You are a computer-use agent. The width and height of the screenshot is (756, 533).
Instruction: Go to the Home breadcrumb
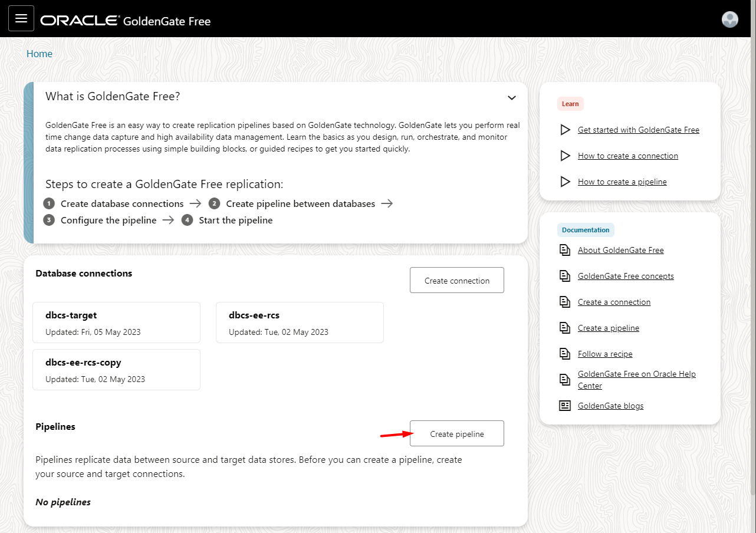(40, 54)
